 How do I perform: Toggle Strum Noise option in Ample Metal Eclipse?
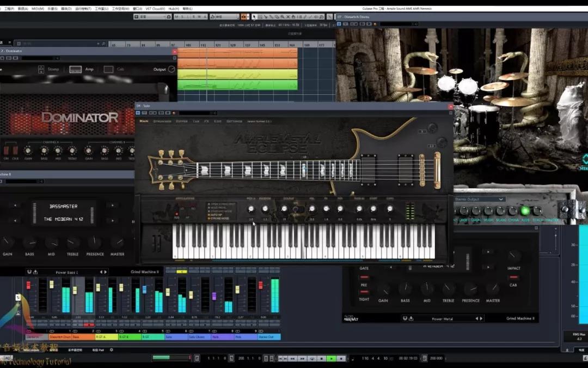pos(218,218)
